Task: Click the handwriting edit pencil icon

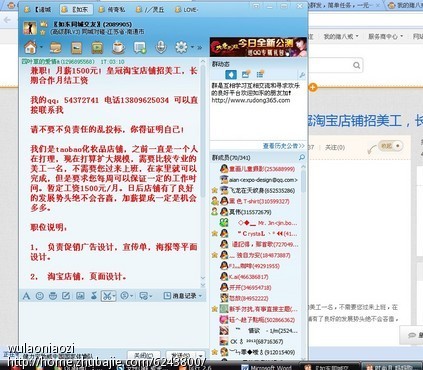Action: click(66, 296)
